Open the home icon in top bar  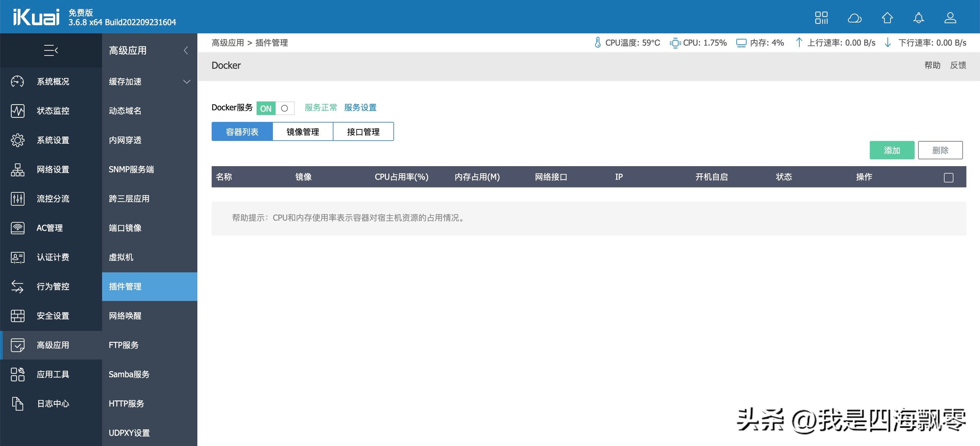coord(887,17)
